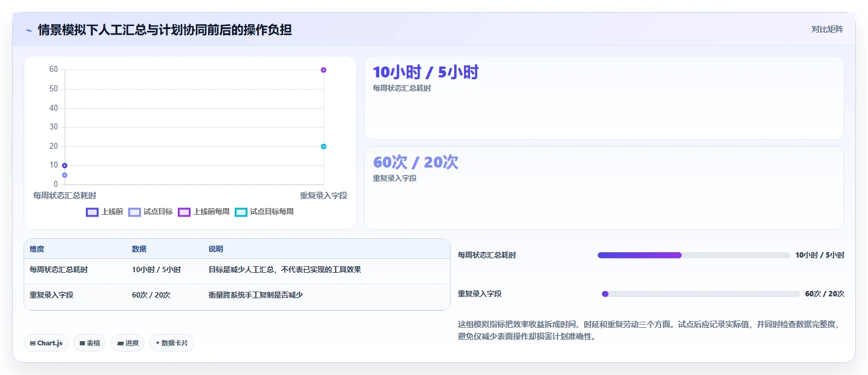Select the 进度 chip
Screen dimensions: 868x375
click(128, 343)
